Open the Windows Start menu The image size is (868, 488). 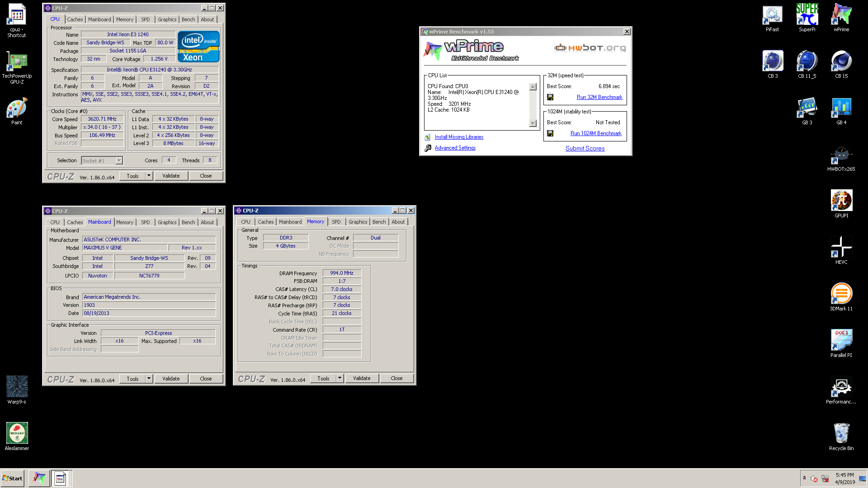[x=12, y=478]
